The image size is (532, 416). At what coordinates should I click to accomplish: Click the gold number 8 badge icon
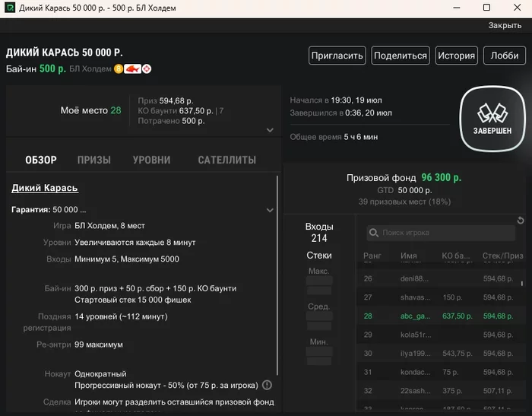[118, 69]
